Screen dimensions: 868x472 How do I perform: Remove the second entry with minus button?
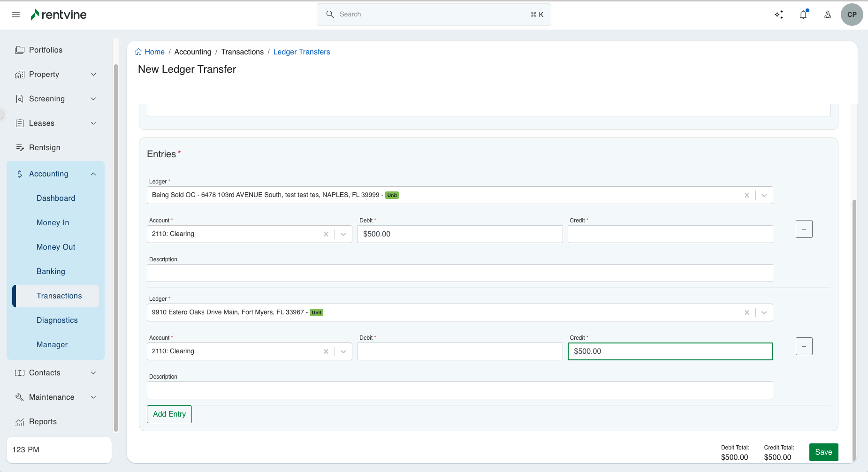click(804, 346)
